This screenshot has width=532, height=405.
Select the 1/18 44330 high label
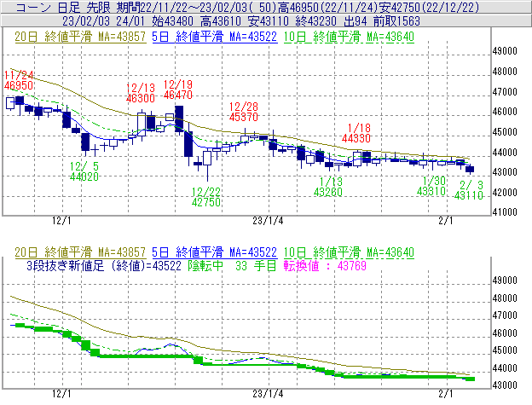[356, 133]
